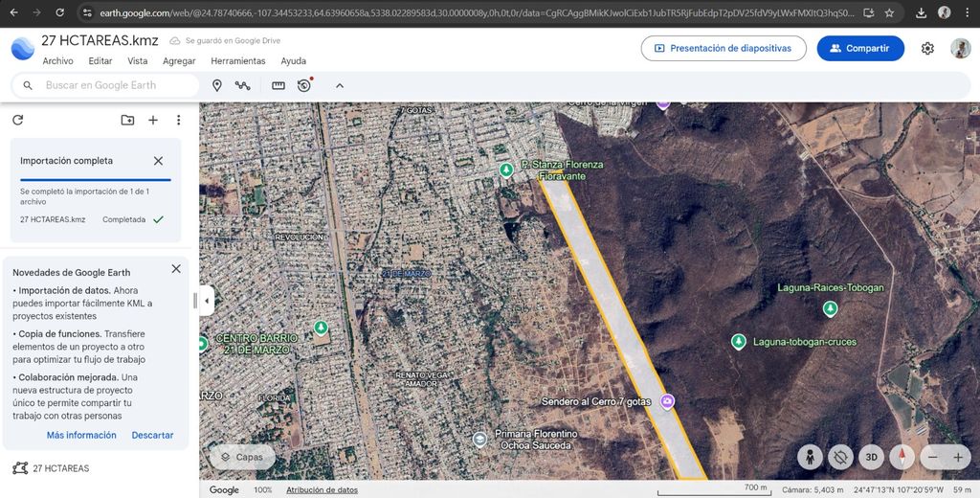Open the site info icon in the address bar
This screenshot has width=980, height=498.
87,12
